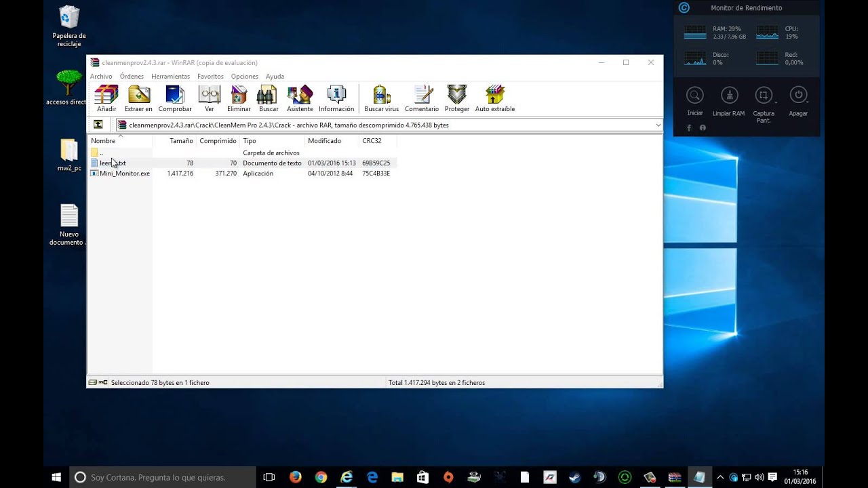Open the Papelera de reciclaje desktop icon

coord(69,27)
